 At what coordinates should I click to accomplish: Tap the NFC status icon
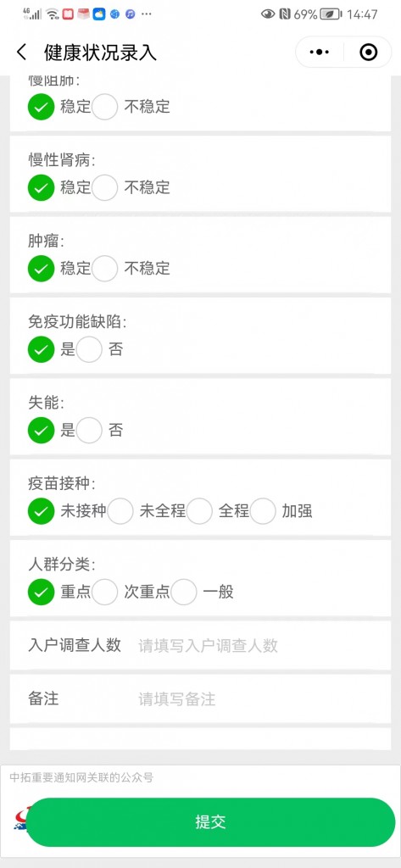[285, 14]
